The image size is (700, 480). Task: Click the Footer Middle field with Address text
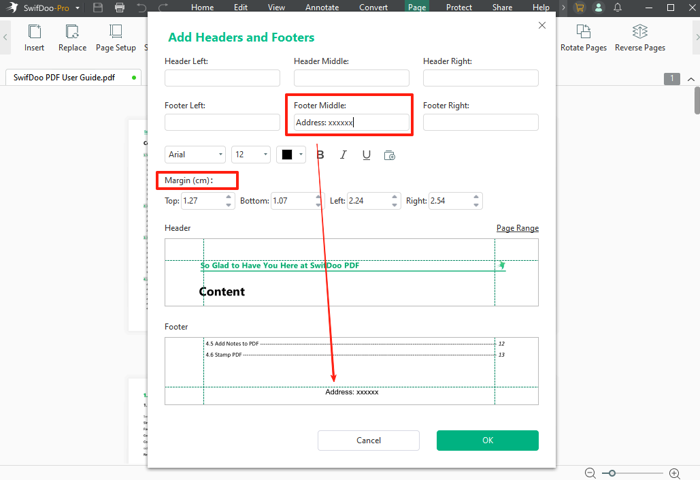(351, 122)
